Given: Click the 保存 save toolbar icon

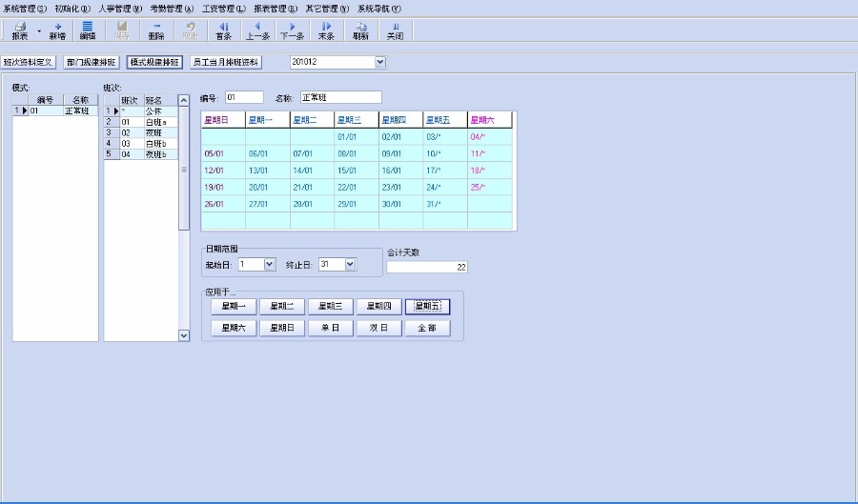Looking at the screenshot, I should coord(122,30).
